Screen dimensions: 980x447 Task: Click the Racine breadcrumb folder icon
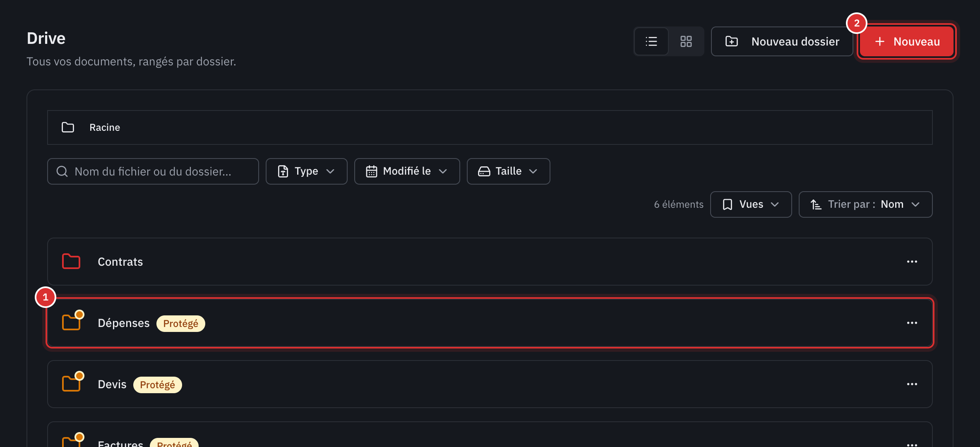coord(68,127)
